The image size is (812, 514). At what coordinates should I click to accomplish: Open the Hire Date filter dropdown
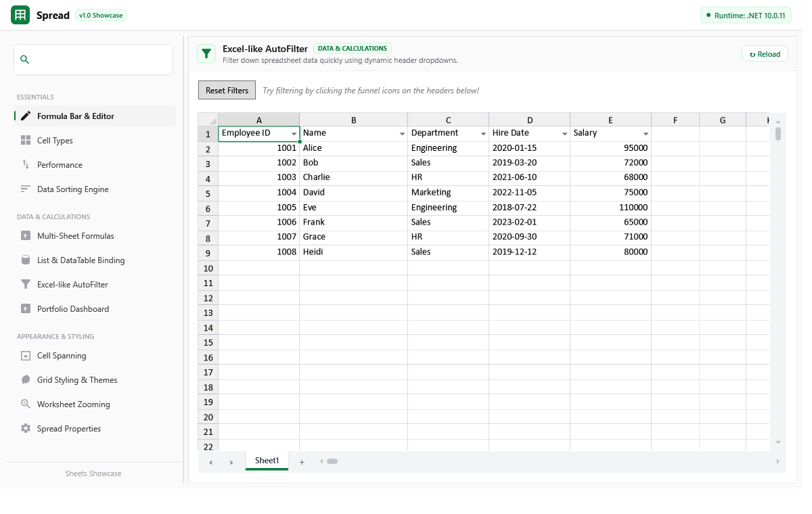click(x=564, y=134)
